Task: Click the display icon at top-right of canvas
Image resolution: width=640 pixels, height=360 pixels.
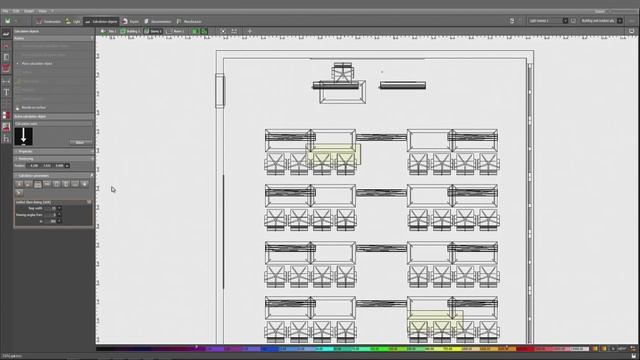Action: [631, 31]
